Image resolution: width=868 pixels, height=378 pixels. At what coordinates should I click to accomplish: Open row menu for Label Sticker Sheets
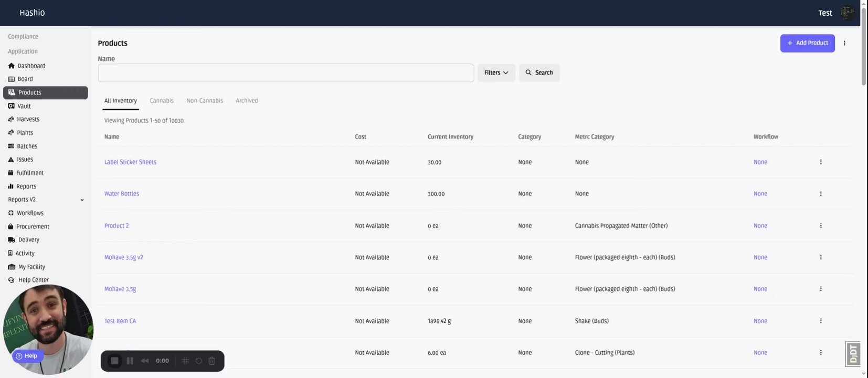[x=821, y=162]
